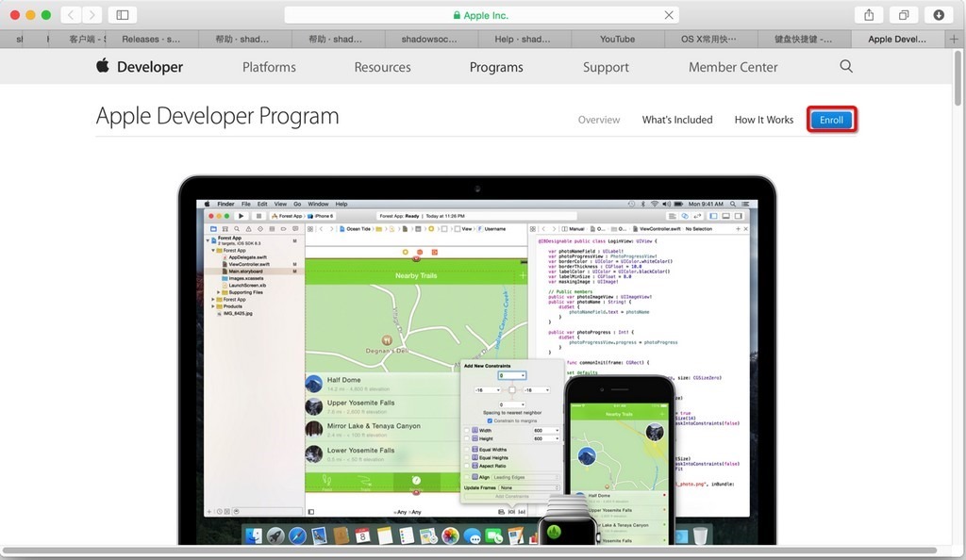Open the Programs menu
The height and width of the screenshot is (560, 966).
pyautogui.click(x=496, y=67)
